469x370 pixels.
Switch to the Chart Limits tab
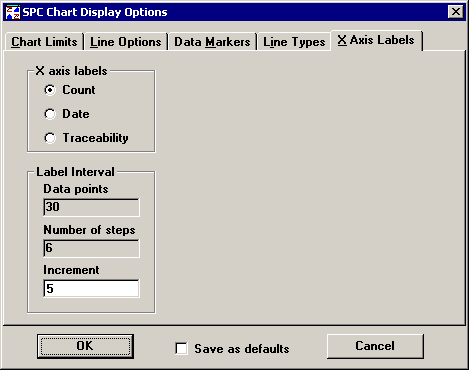(x=44, y=42)
